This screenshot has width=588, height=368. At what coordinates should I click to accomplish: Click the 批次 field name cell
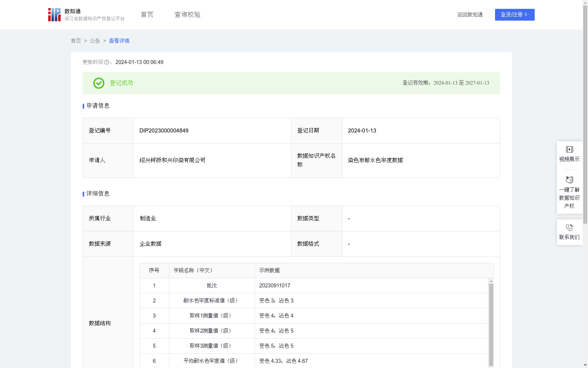point(212,286)
